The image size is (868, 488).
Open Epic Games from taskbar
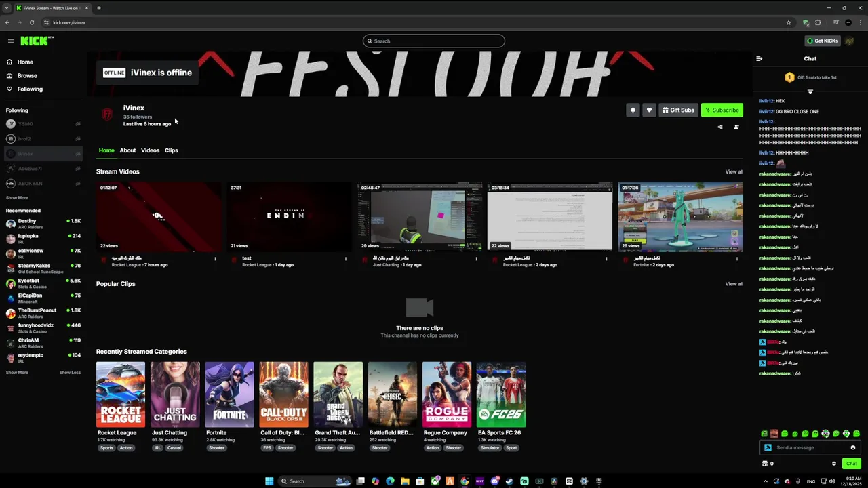(599, 481)
